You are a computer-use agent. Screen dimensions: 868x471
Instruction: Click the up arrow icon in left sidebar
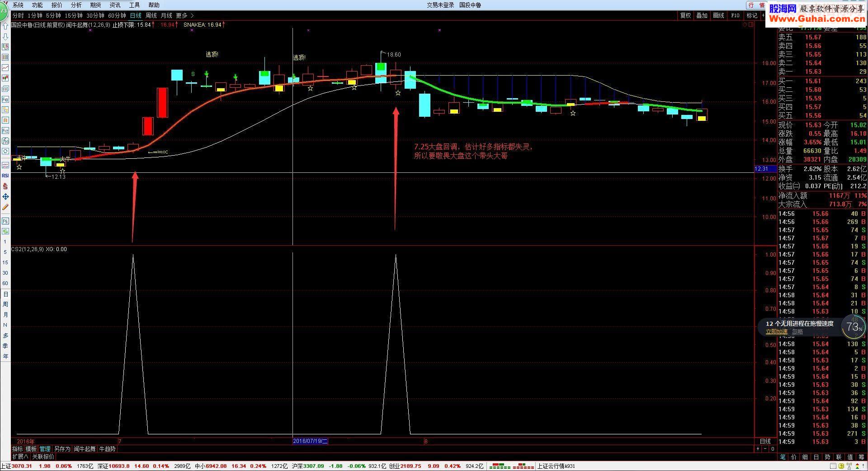5,26
